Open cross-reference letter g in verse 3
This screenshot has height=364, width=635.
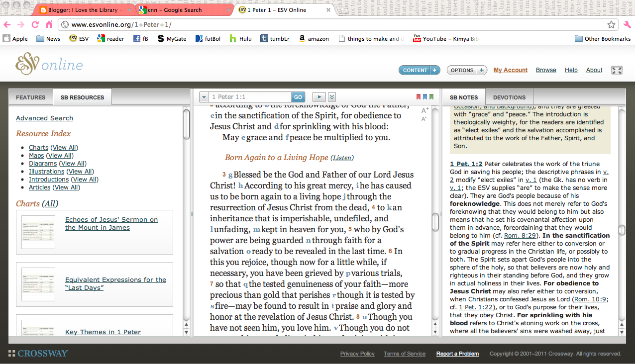pos(230,175)
